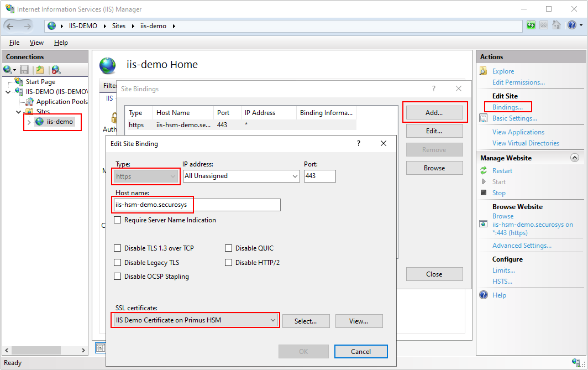
Task: Open the File menu
Action: [x=14, y=43]
